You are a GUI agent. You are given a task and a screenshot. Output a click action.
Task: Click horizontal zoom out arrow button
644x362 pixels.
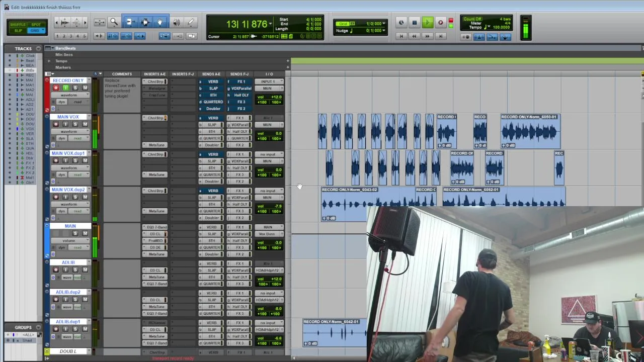click(x=56, y=22)
